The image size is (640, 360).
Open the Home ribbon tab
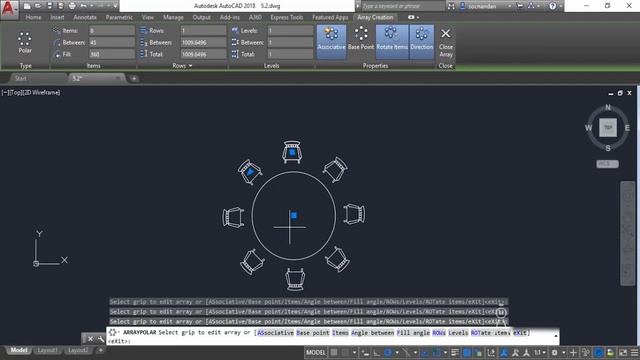coord(33,17)
